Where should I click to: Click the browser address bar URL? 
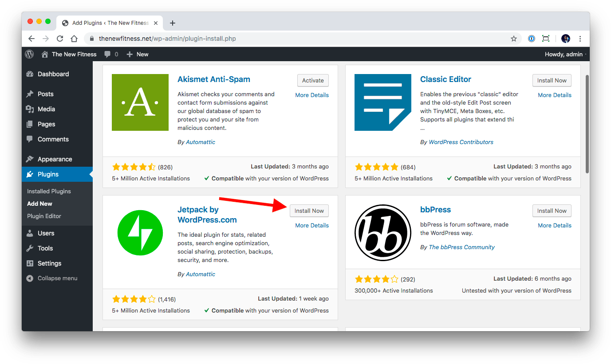point(167,39)
